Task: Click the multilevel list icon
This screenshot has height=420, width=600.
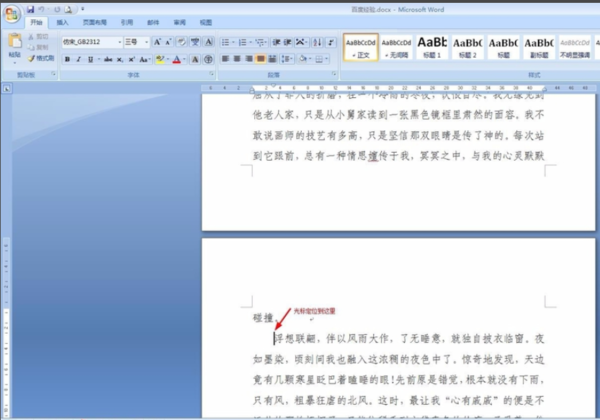Action: pyautogui.click(x=260, y=42)
